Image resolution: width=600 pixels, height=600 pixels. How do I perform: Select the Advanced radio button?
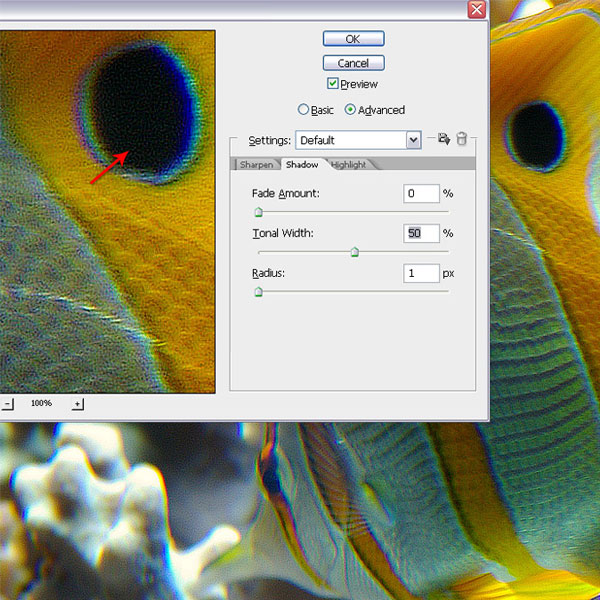tap(350, 110)
